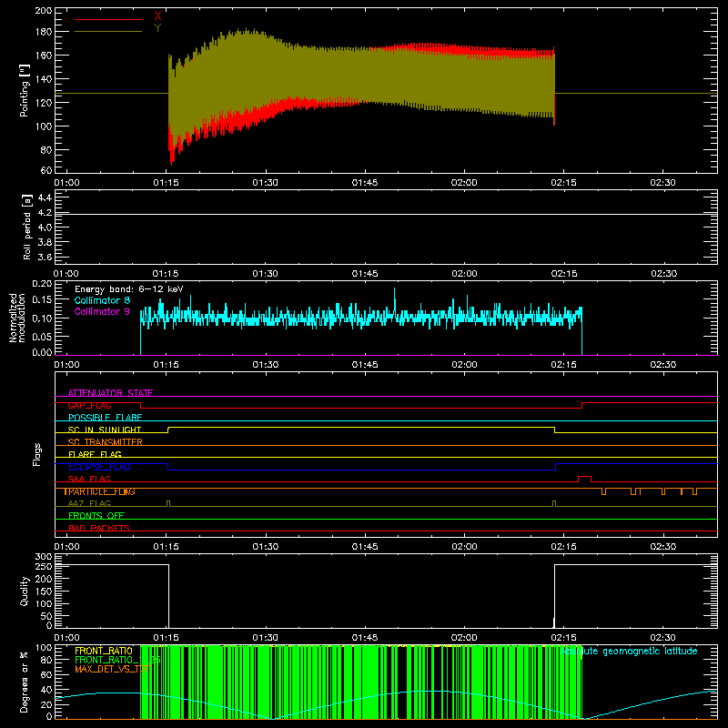The width and height of the screenshot is (728, 728).
Task: Select the magenta Collimator 9 legend entry
Action: point(102,311)
